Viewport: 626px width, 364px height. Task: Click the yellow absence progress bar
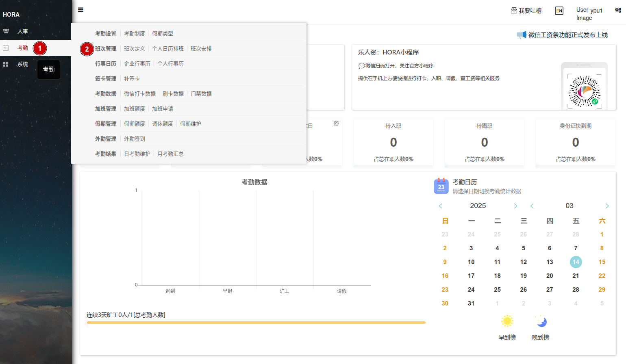pos(256,323)
